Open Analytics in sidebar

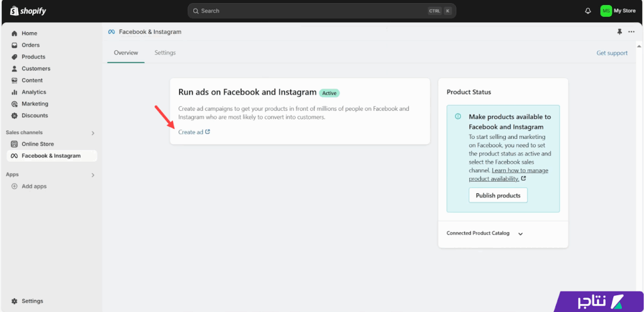click(x=33, y=92)
